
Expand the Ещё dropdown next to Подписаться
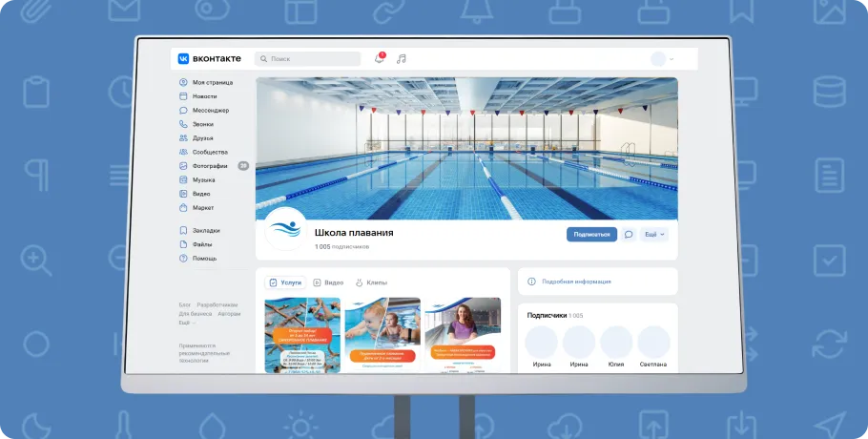pos(655,234)
